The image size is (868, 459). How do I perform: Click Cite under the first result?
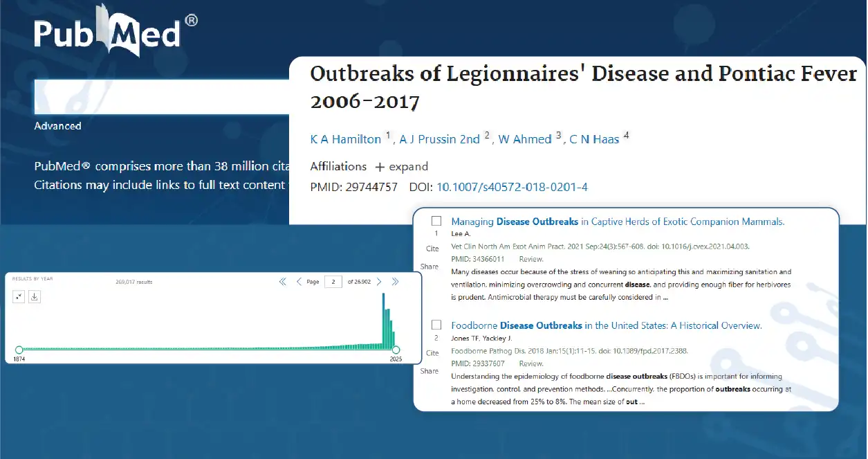(432, 249)
